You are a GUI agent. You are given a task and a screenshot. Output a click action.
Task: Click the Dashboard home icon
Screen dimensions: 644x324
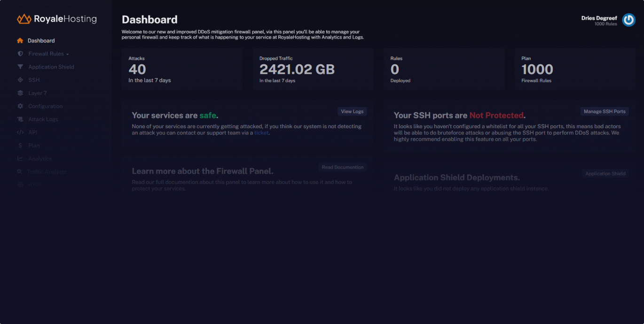[x=20, y=41]
